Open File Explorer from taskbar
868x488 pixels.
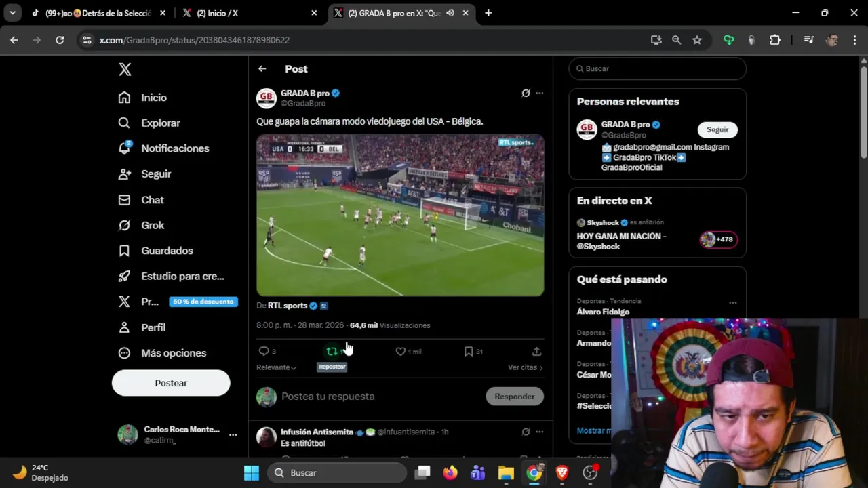tap(506, 472)
